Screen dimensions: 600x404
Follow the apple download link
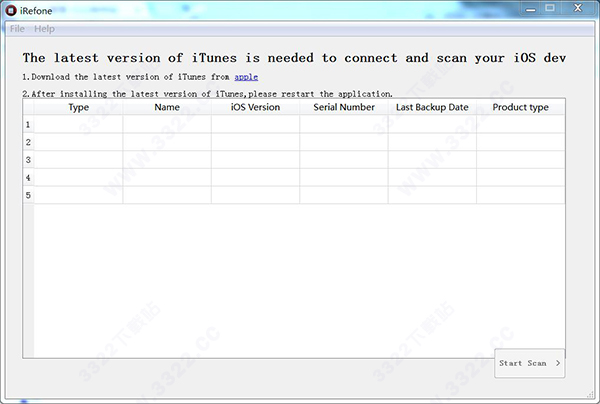click(246, 77)
